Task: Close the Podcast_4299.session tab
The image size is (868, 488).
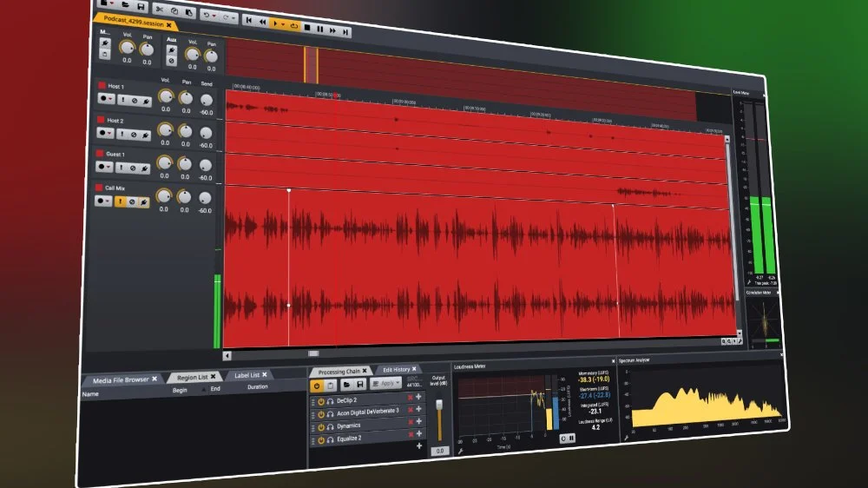Action: [x=169, y=25]
